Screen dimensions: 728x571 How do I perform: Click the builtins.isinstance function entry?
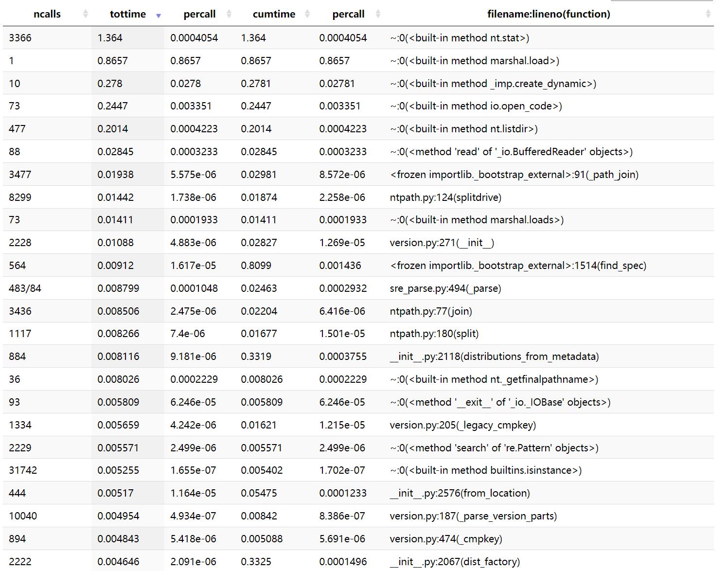pyautogui.click(x=485, y=470)
